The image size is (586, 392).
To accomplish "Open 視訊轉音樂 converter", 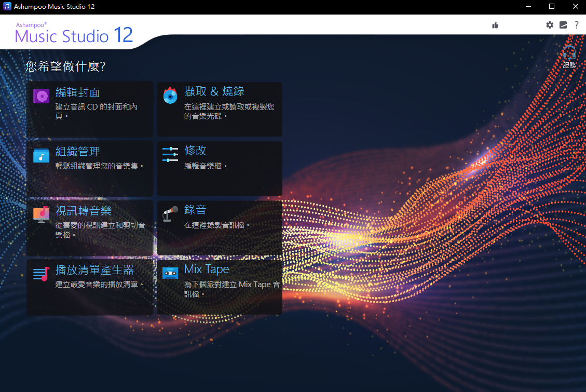I will [x=90, y=227].
